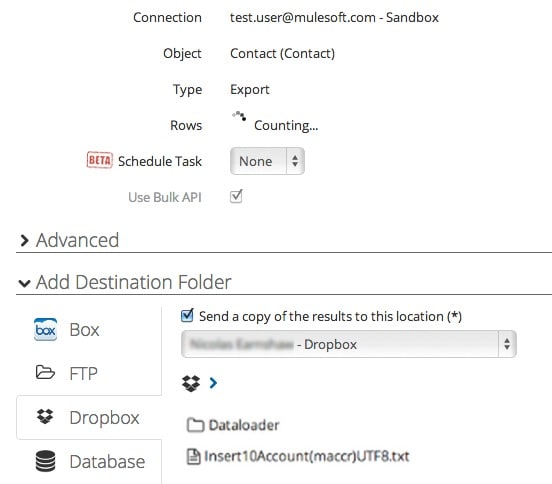Screen dimensions: 552x484
Task: Click the Object field label
Action: 182,54
